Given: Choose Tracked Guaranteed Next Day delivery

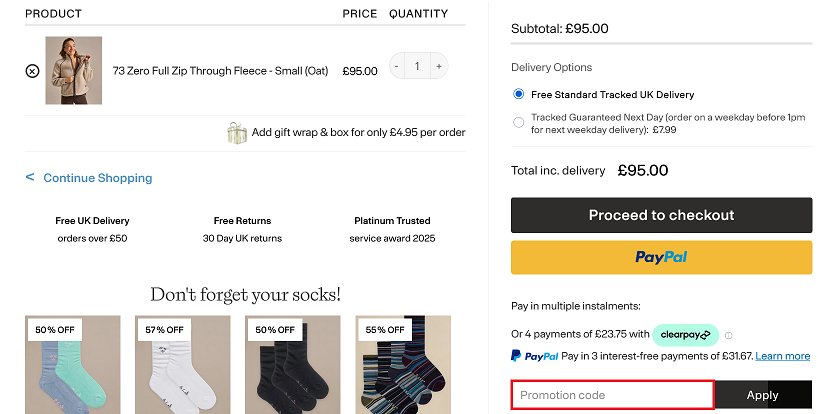Looking at the screenshot, I should 519,123.
